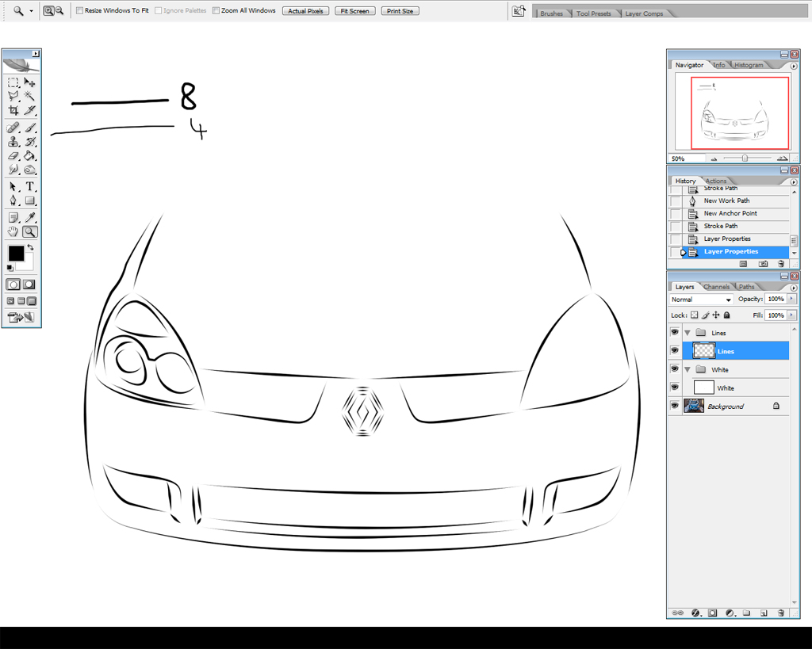
Task: Select the Hand tool
Action: 13,232
